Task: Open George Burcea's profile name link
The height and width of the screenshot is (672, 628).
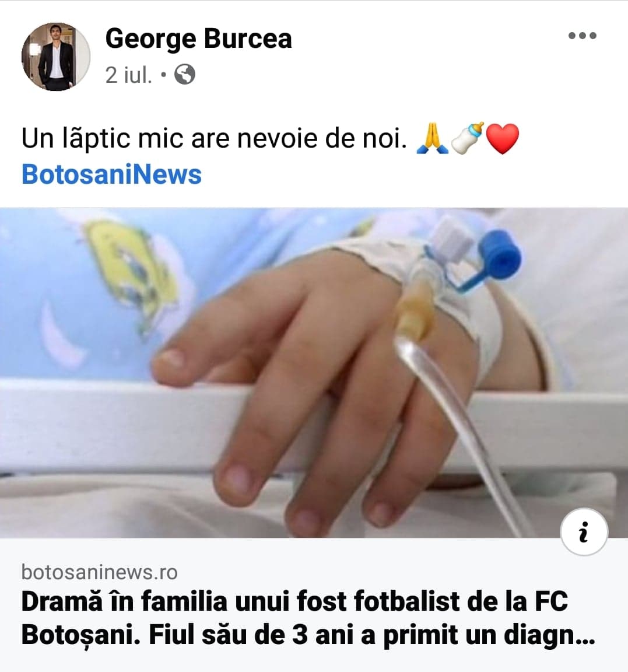Action: click(x=198, y=38)
